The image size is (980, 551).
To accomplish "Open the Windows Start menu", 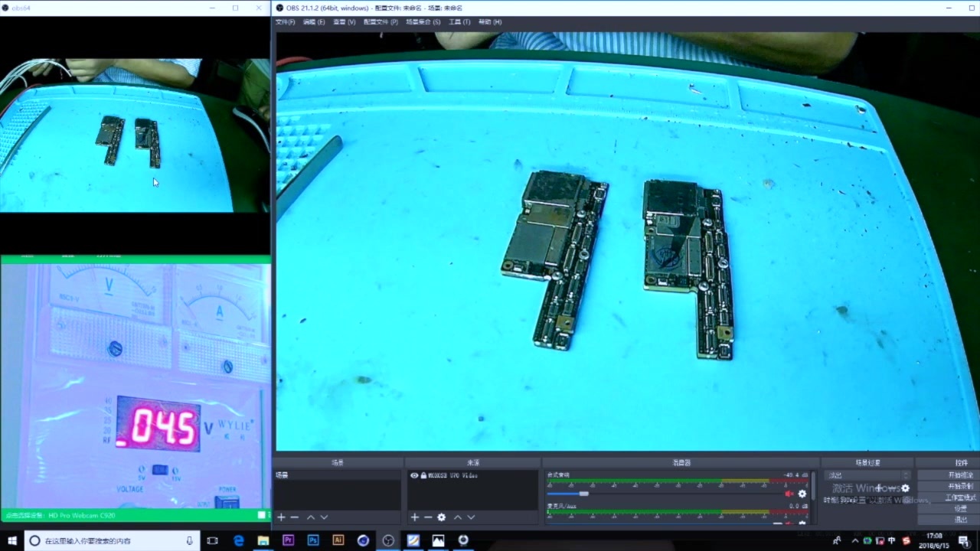I will coord(12,540).
